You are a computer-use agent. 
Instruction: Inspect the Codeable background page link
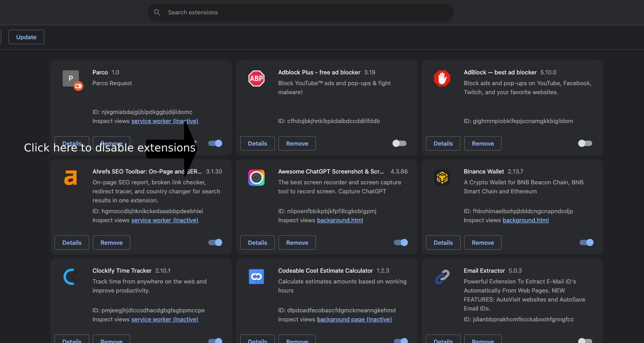coord(354,319)
